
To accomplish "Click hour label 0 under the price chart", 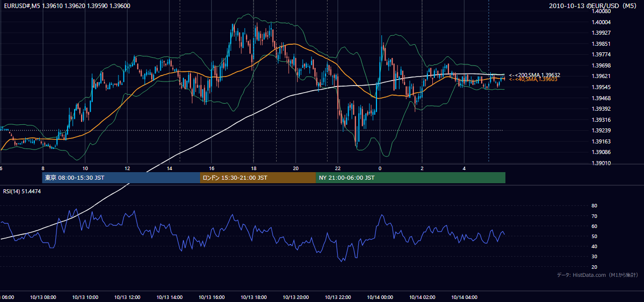I will (380, 168).
